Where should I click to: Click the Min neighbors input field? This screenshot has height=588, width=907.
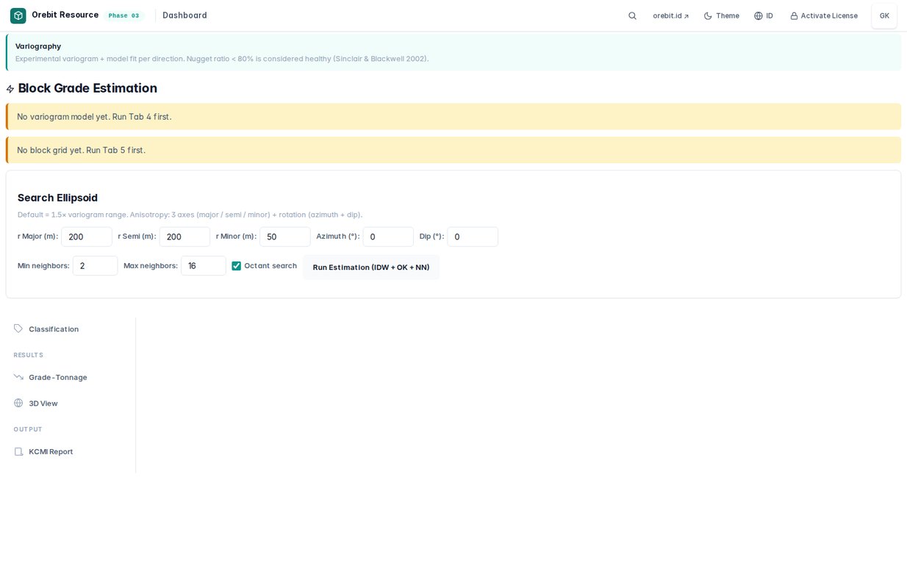tap(96, 265)
